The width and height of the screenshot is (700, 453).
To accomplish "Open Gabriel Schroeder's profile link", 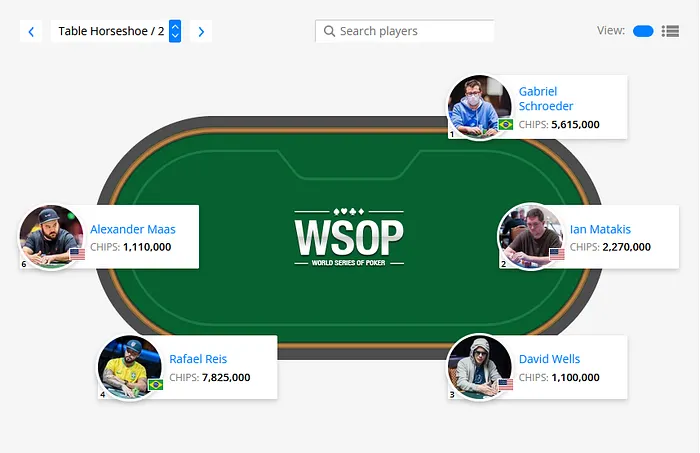I will pyautogui.click(x=546, y=99).
